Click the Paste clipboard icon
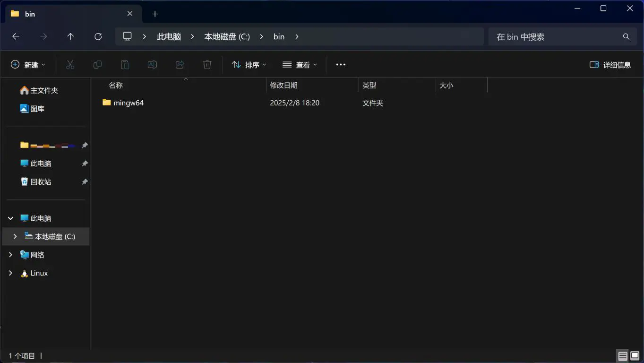The height and width of the screenshot is (363, 644). point(125,65)
